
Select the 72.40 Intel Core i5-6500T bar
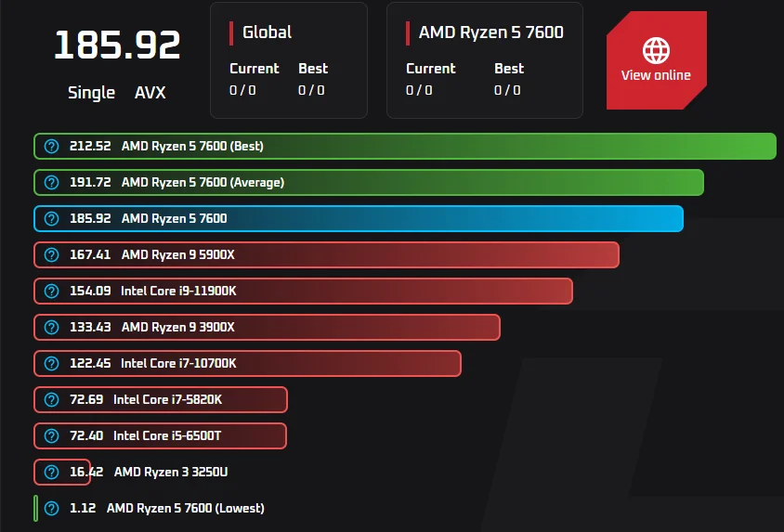pos(160,436)
